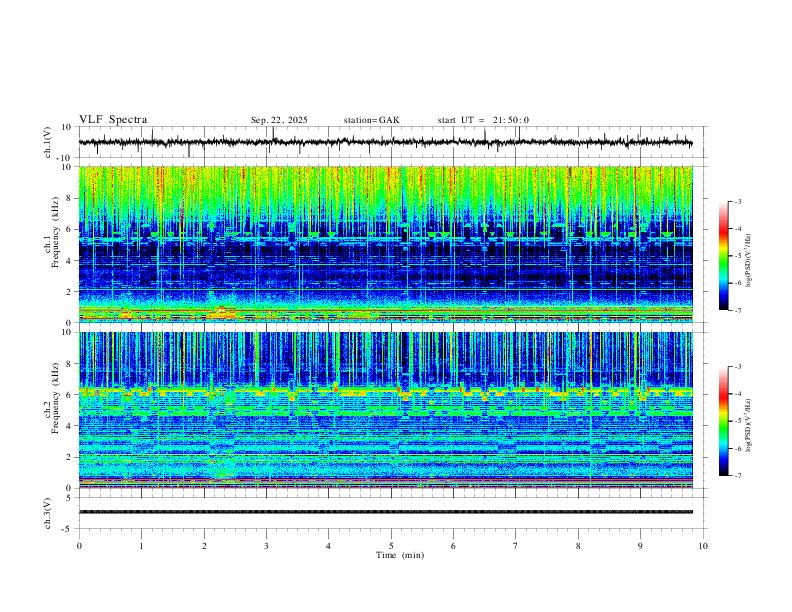Click time axis tick '5'

point(391,546)
